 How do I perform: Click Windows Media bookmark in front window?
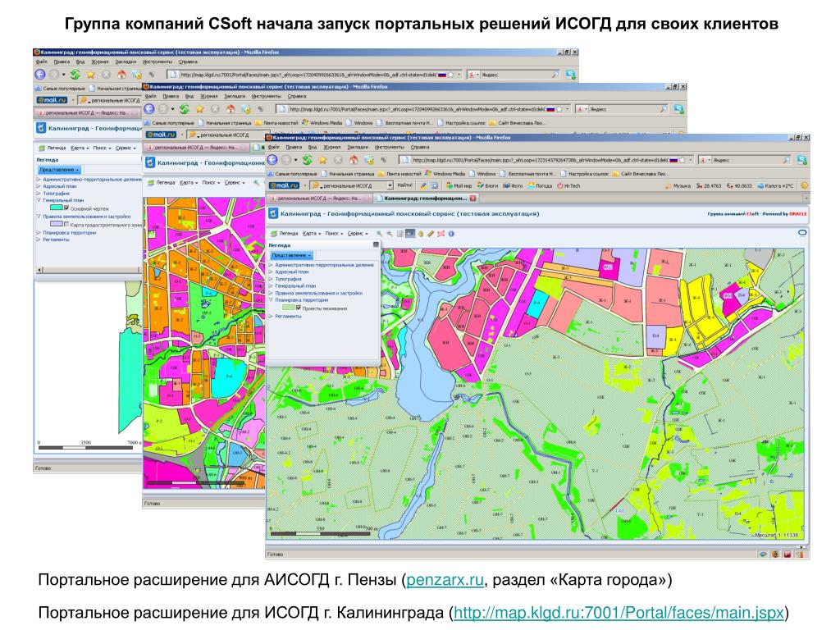click(445, 174)
